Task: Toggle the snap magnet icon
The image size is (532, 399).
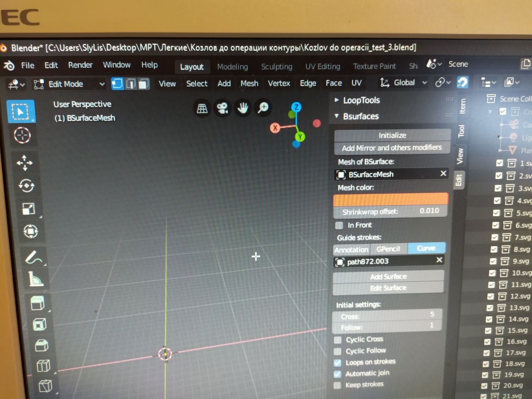Action: (x=462, y=82)
